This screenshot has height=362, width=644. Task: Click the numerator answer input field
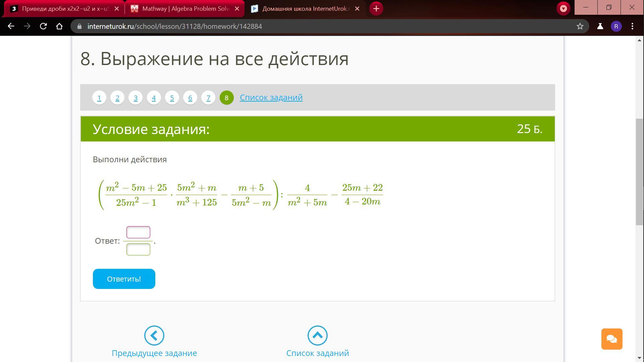tap(138, 232)
